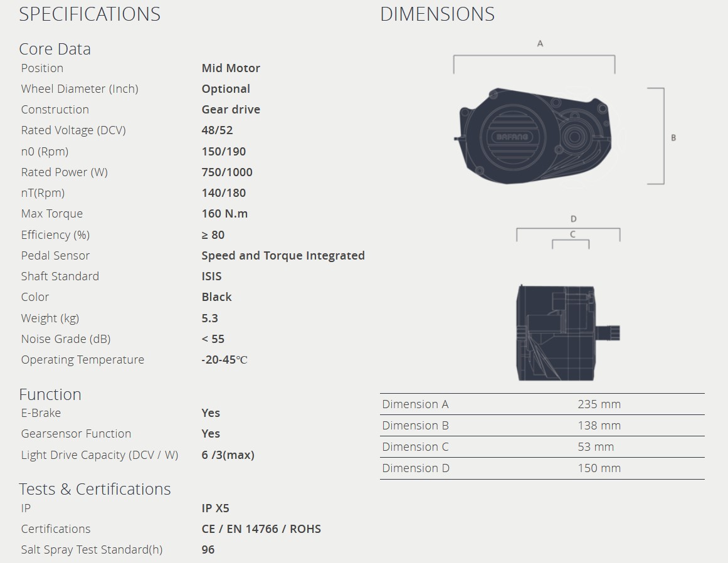Click the Rated Power value 750/1000
The image size is (728, 563).
pyautogui.click(x=227, y=172)
